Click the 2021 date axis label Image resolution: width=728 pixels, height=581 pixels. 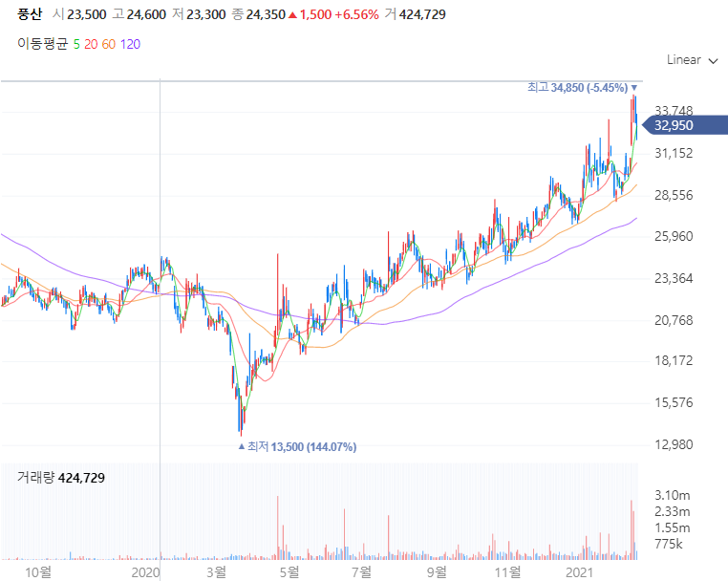579,572
